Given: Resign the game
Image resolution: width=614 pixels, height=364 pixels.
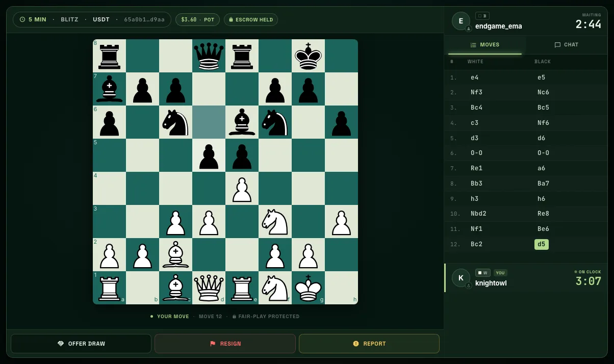Looking at the screenshot, I should (x=225, y=344).
